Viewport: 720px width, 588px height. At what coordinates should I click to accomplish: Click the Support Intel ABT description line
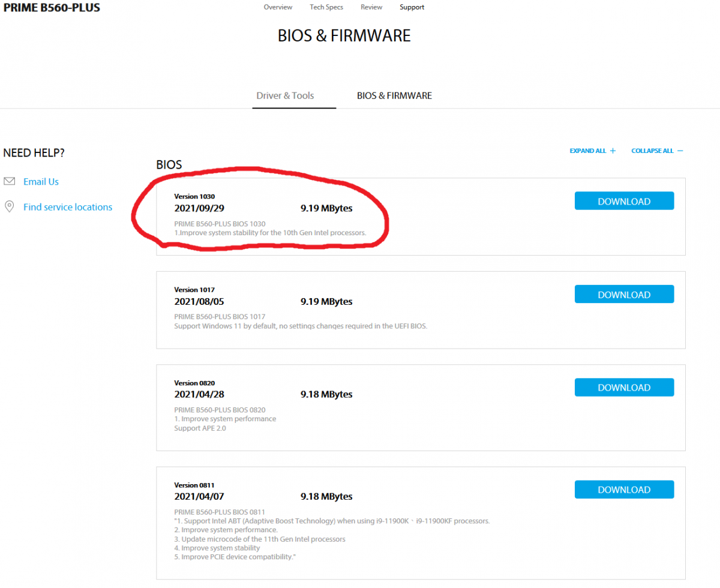pyautogui.click(x=332, y=521)
